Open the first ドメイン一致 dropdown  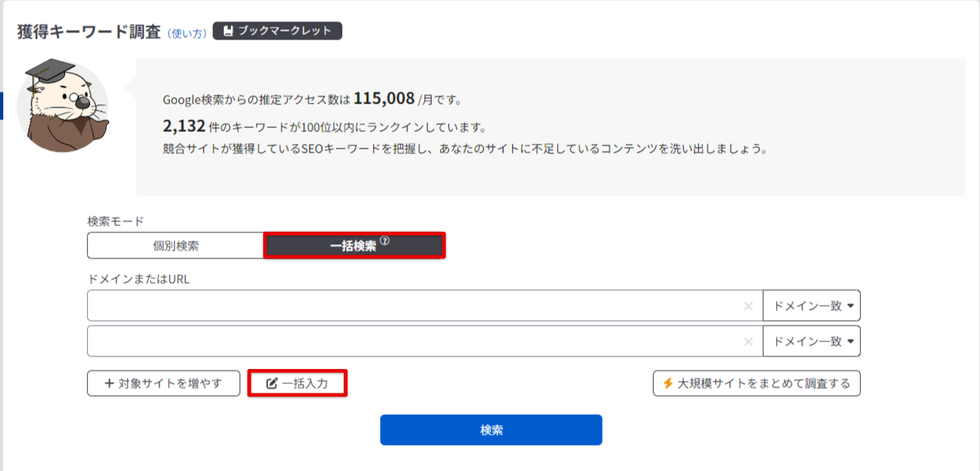(812, 306)
